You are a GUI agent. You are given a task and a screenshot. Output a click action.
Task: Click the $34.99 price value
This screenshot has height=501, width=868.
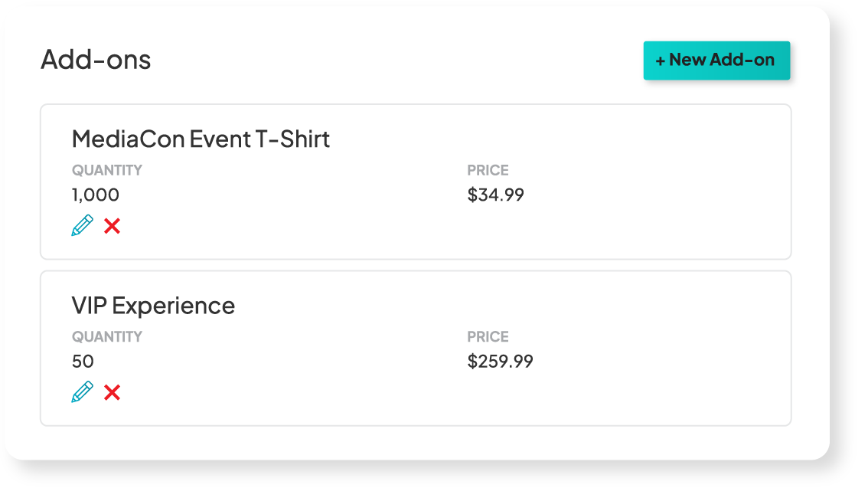[496, 195]
